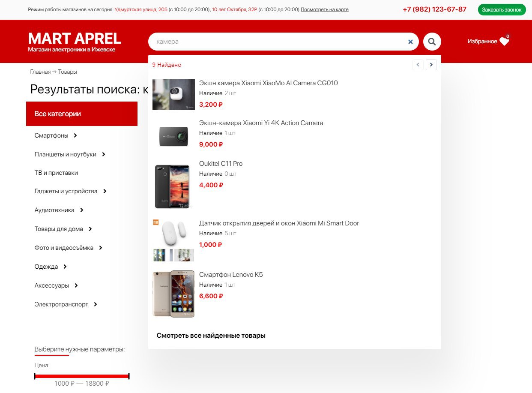Clear the search field with the X icon
This screenshot has height=393, width=532.
pos(410,42)
